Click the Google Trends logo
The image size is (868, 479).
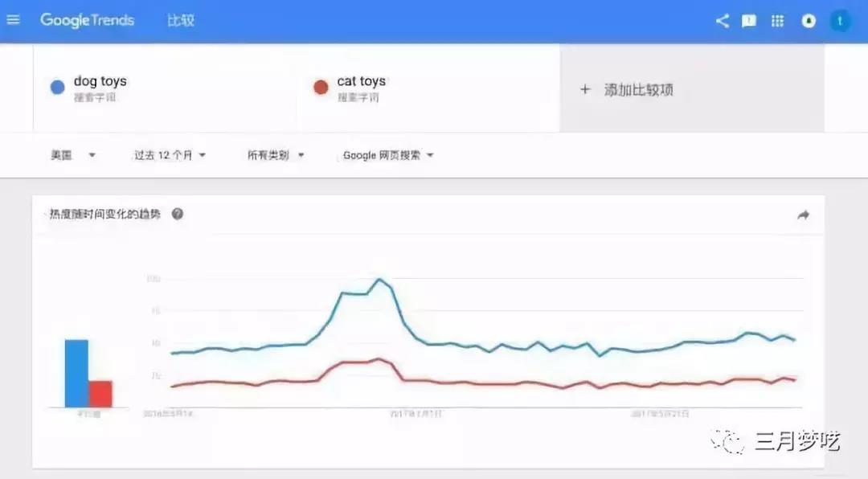[x=88, y=20]
